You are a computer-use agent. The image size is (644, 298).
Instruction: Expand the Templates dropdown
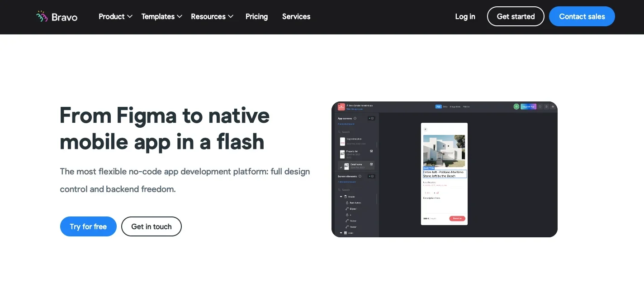pyautogui.click(x=161, y=17)
